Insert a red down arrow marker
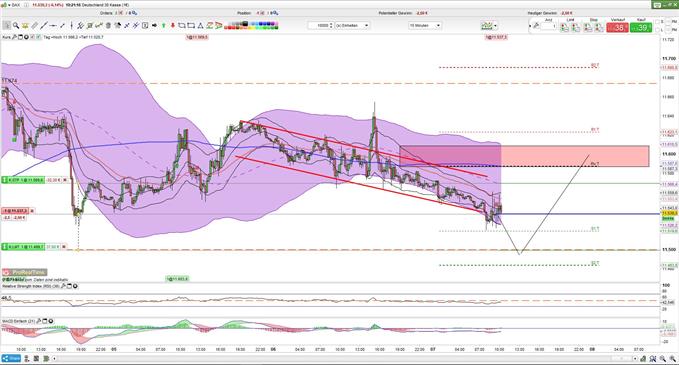The height and width of the screenshot is (365, 679). tap(173, 26)
